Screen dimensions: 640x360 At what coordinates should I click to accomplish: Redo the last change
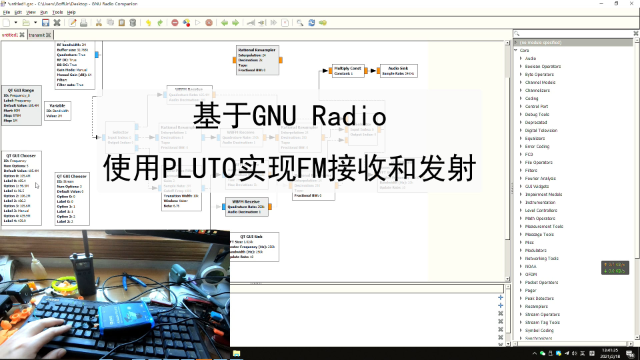click(160, 23)
